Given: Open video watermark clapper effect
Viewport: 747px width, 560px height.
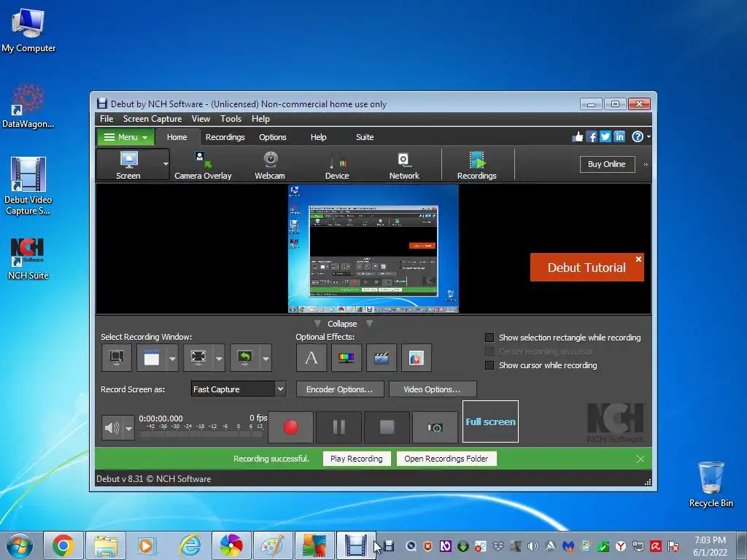Looking at the screenshot, I should 381,357.
